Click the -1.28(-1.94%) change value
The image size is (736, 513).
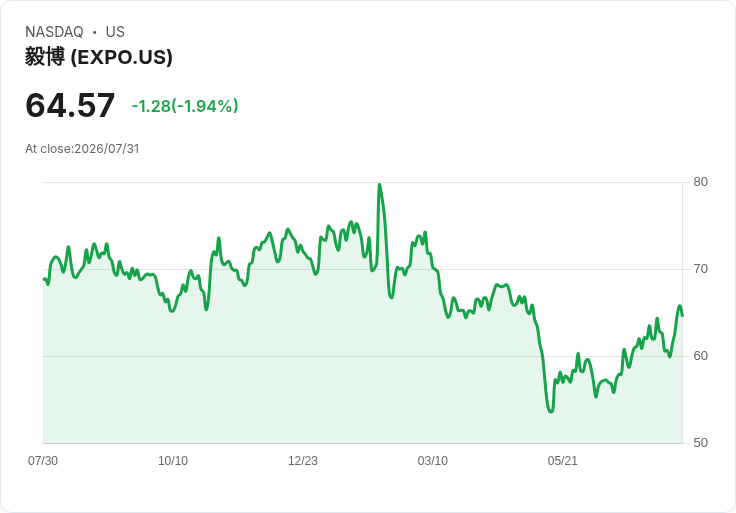(185, 106)
